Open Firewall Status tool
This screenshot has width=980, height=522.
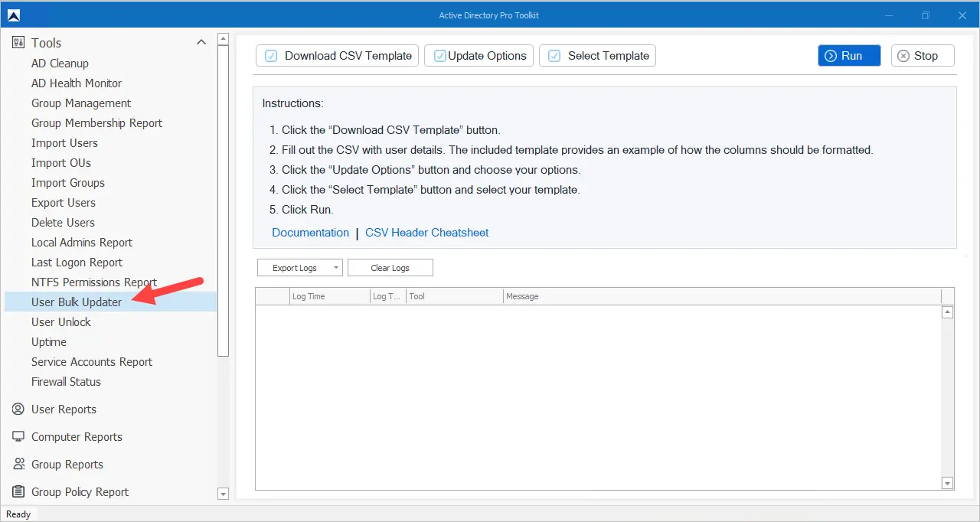(66, 382)
